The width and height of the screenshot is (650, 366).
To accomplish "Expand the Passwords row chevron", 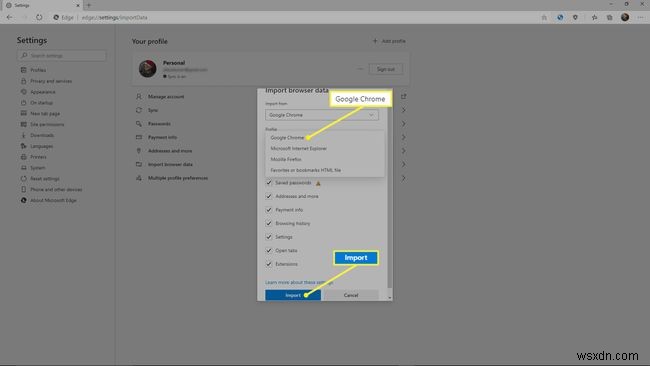I will [403, 124].
